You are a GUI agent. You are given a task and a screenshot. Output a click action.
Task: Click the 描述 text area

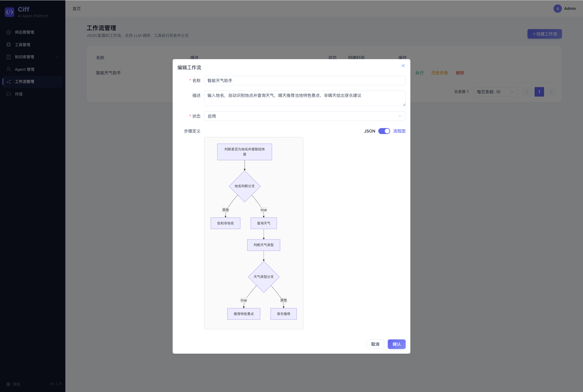click(305, 98)
